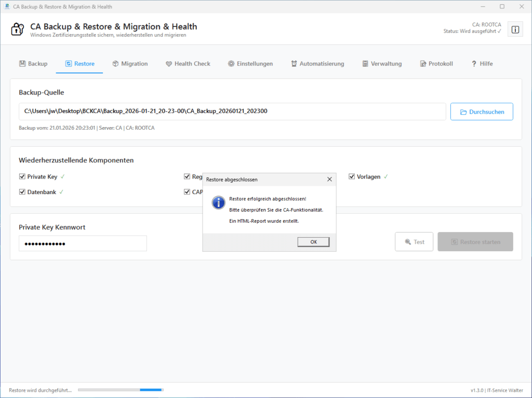Screen dimensions: 532x398
Task: Uncheck the Private Key component
Action: pos(22,176)
